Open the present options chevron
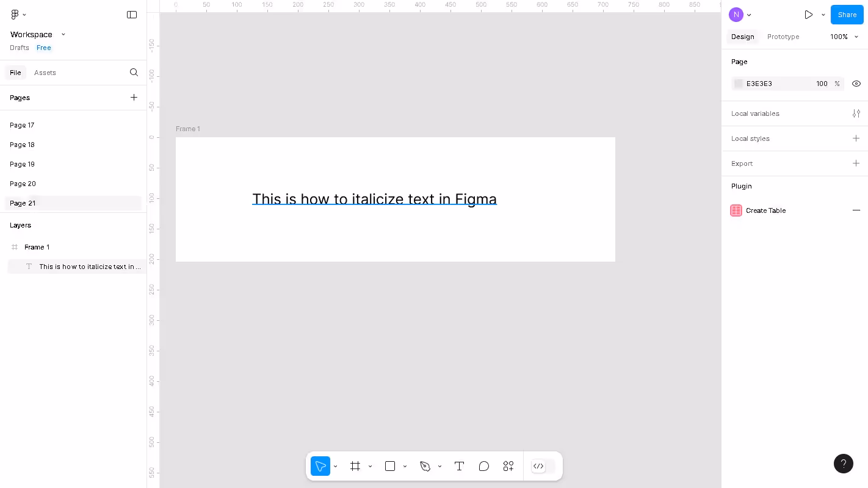 (823, 15)
